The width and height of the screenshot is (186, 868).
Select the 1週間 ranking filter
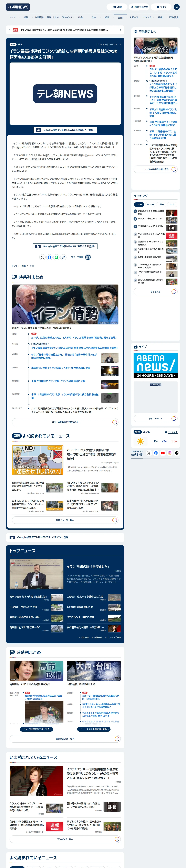(x=161, y=205)
